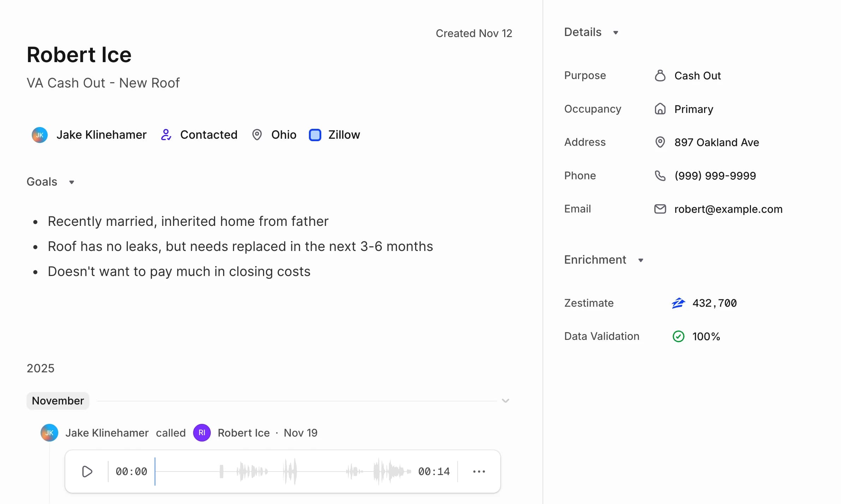Screen dimensions: 841x504
Task: Open more options for the call recording
Action: tap(479, 471)
